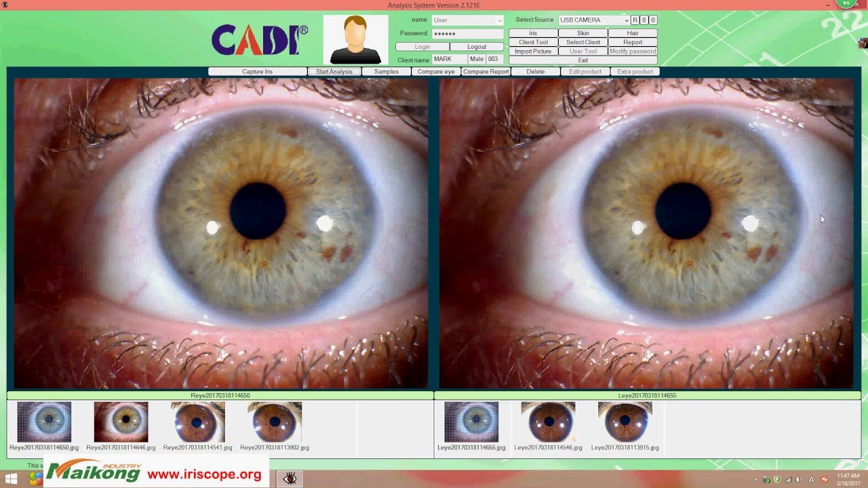Click the eye icon on the taskbar

pos(291,478)
